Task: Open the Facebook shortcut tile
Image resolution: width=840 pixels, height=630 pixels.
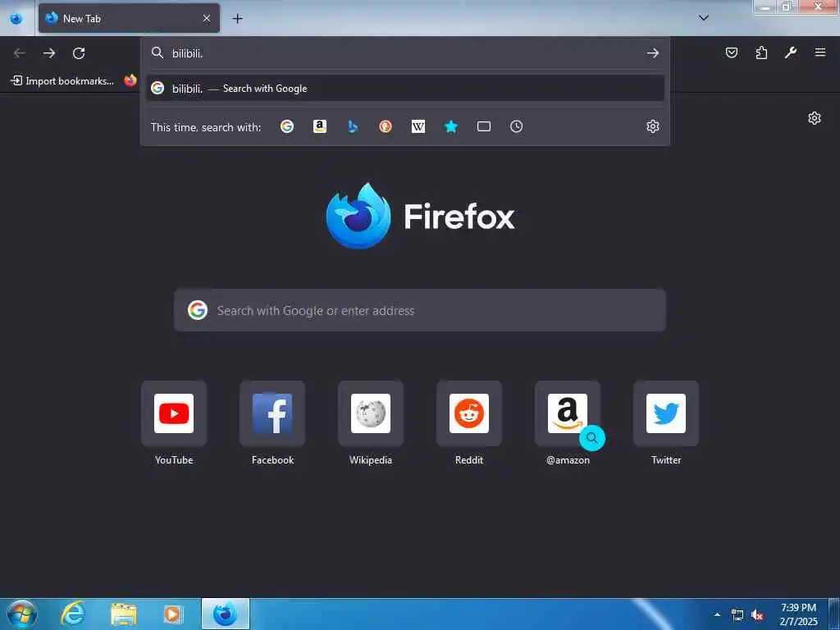Action: tap(272, 413)
